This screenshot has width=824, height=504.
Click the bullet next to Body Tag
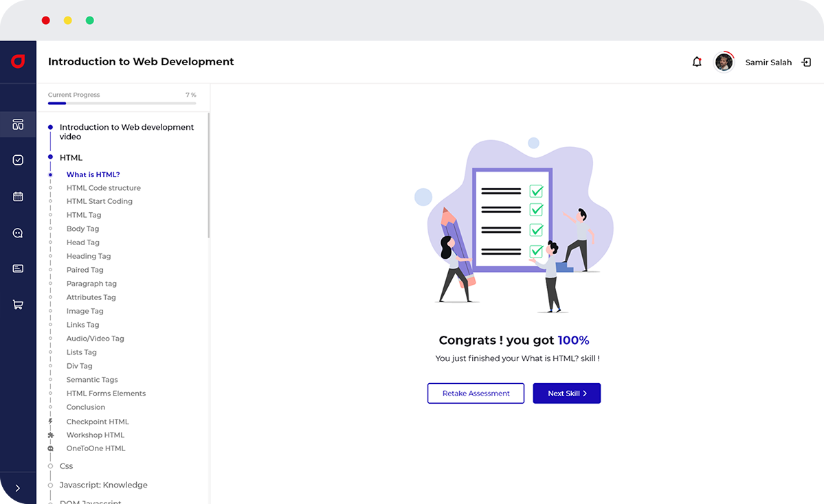pos(50,229)
